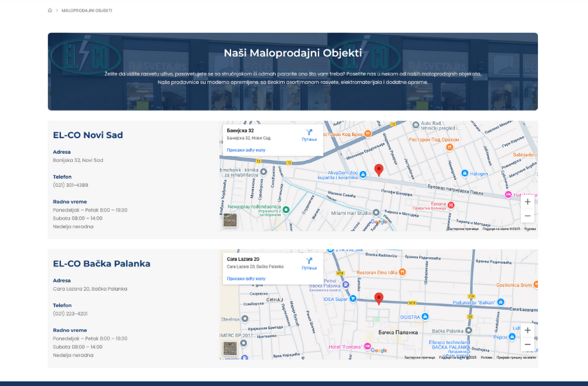Click the Бачка Паланка city label

coord(398,332)
